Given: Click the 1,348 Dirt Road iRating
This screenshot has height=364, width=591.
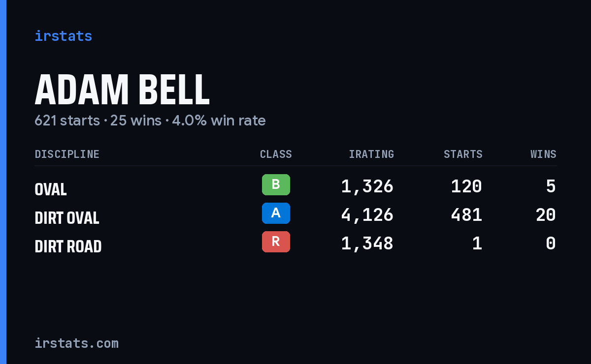Looking at the screenshot, I should click(367, 243).
